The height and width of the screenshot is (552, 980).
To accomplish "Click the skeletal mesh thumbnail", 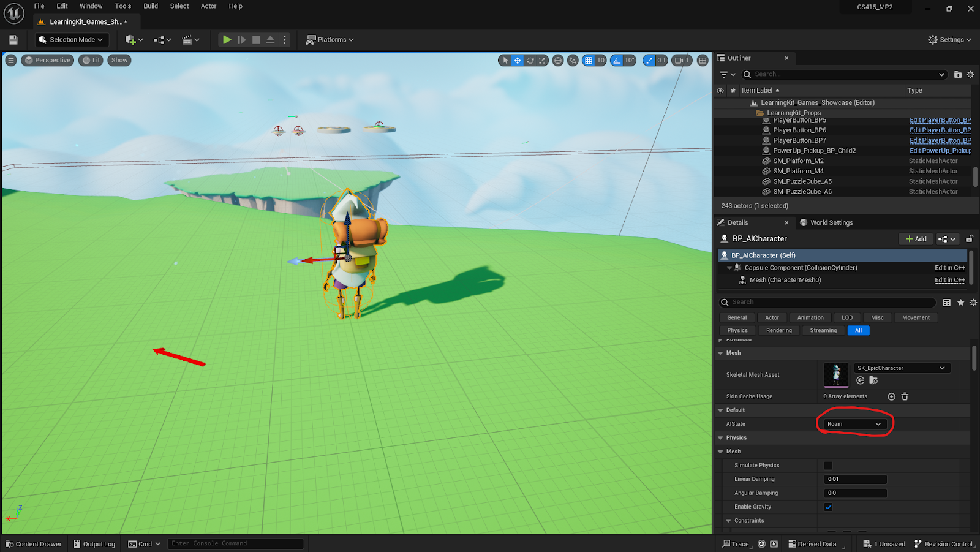I will (x=836, y=375).
